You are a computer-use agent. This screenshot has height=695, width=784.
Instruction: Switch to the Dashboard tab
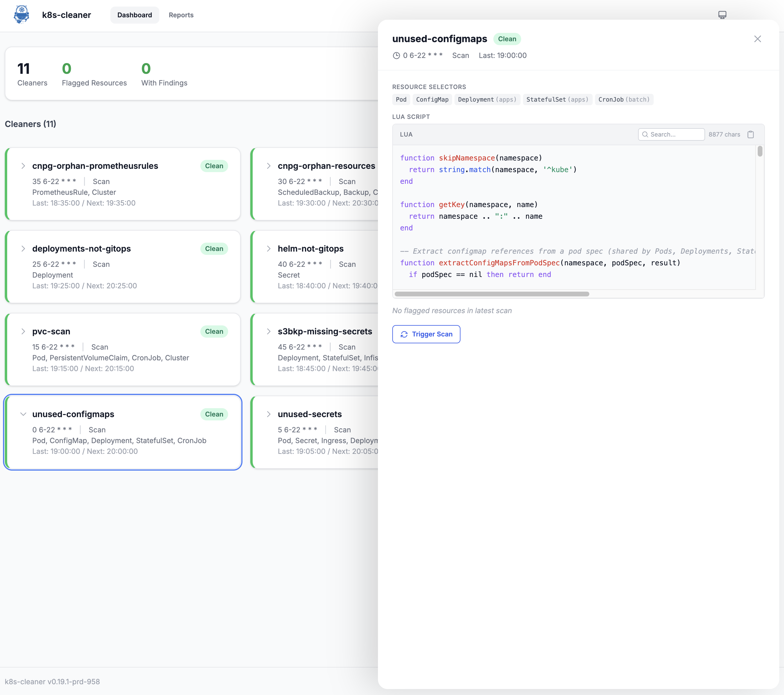134,15
